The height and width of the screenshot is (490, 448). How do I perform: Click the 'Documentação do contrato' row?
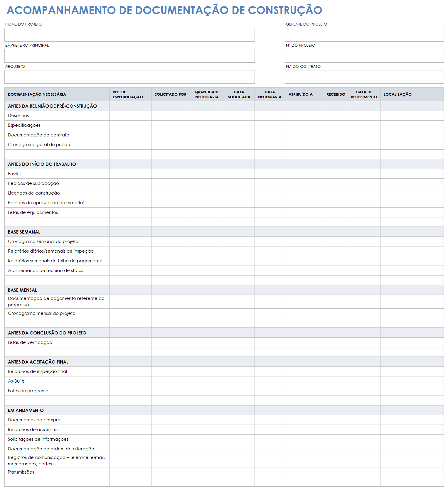pos(224,135)
